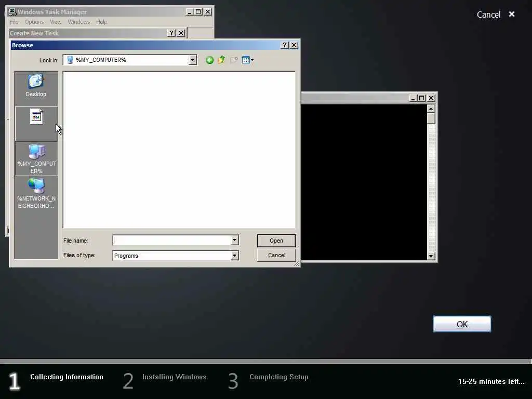Close the Create New Task dialog

click(181, 33)
